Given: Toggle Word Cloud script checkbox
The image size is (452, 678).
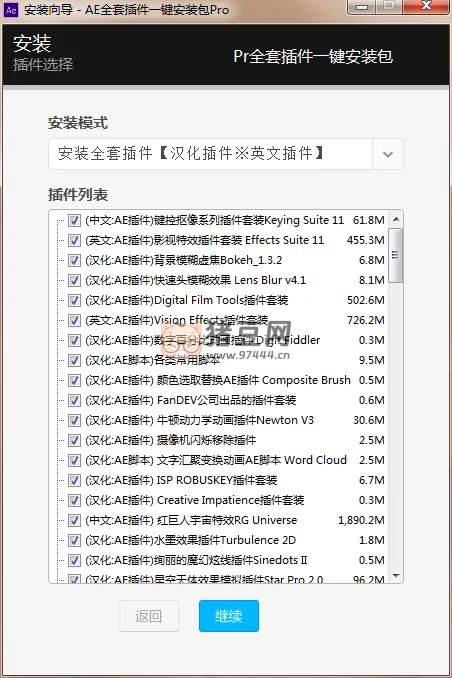Looking at the screenshot, I should pyautogui.click(x=74, y=461).
